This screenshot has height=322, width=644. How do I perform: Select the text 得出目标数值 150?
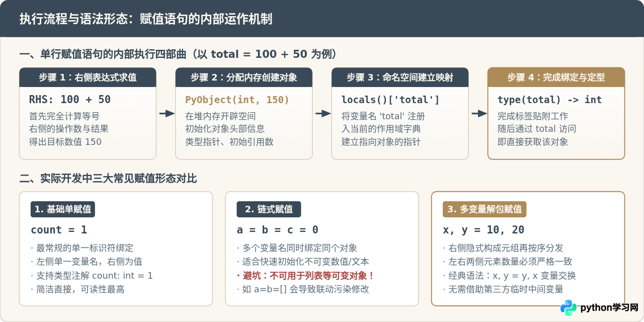[65, 142]
